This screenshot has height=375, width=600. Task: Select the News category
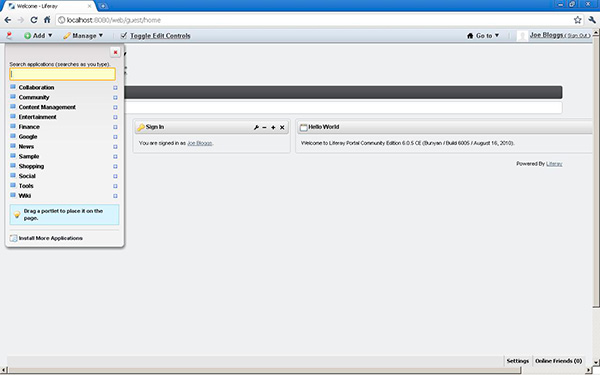point(26,147)
